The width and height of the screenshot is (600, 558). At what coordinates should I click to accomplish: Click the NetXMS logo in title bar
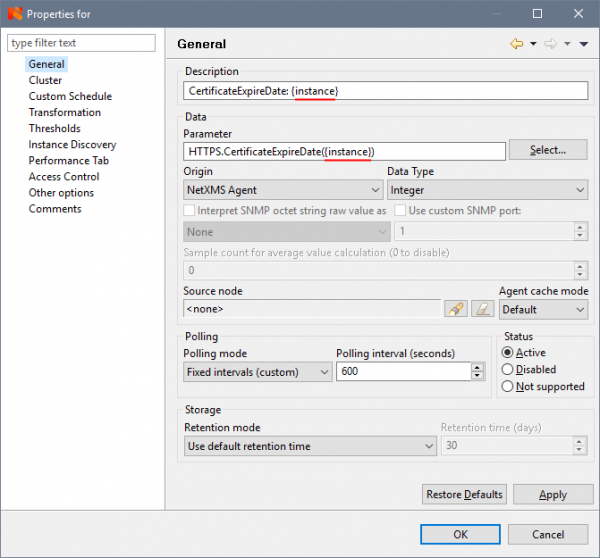[12, 14]
